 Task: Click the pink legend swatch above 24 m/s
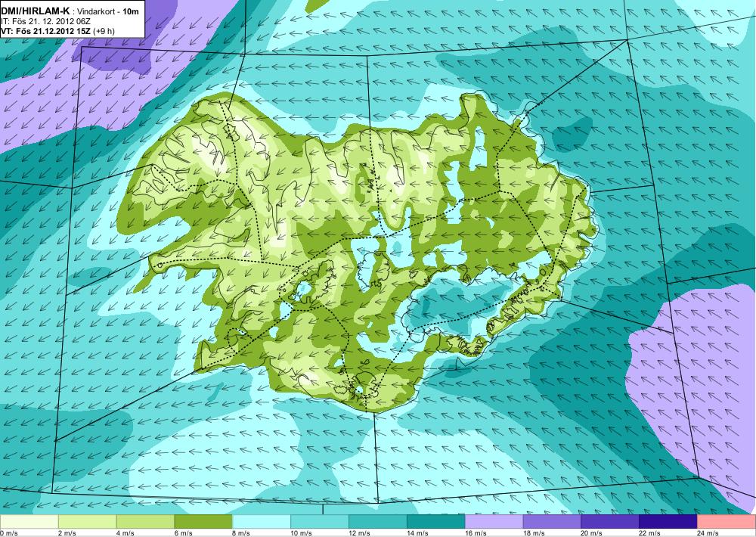pos(727,522)
